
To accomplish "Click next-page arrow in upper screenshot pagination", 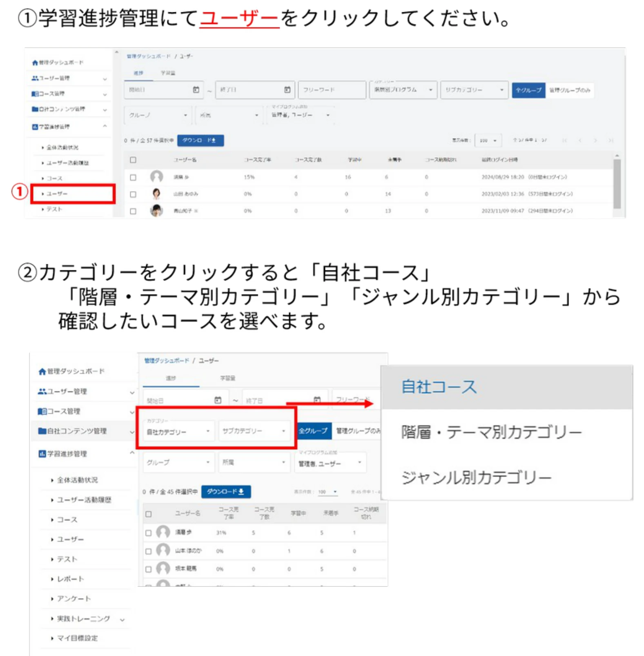I will click(x=595, y=141).
